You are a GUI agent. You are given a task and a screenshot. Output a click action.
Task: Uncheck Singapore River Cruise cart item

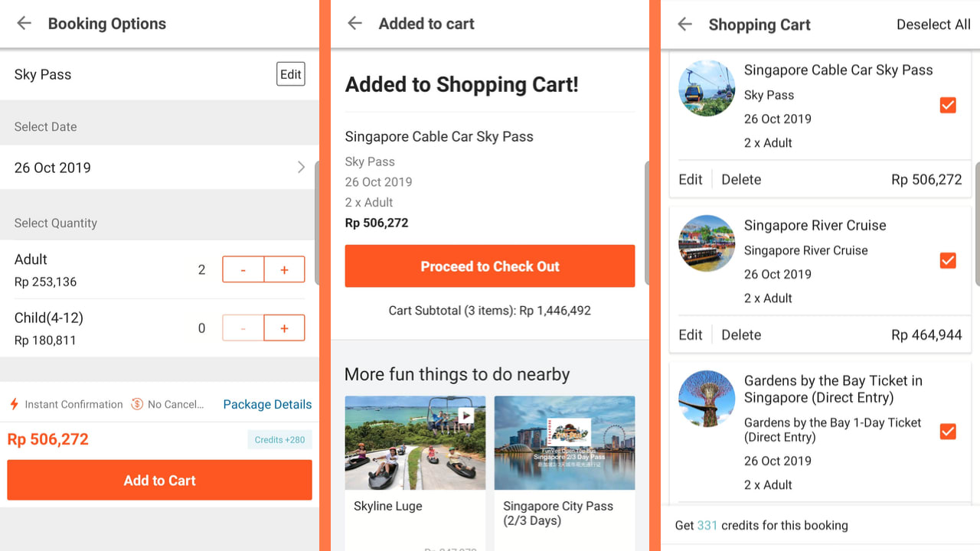click(x=948, y=260)
